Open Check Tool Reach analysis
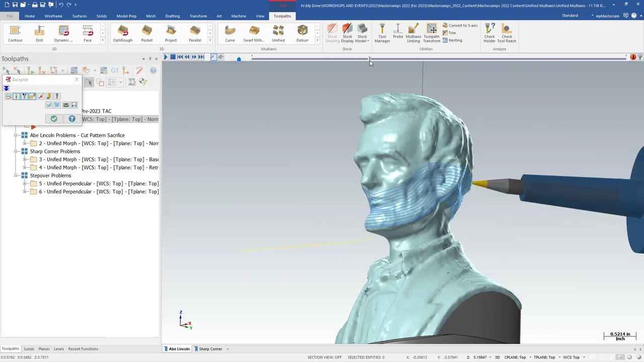This screenshot has height=362, width=644. 507,33
